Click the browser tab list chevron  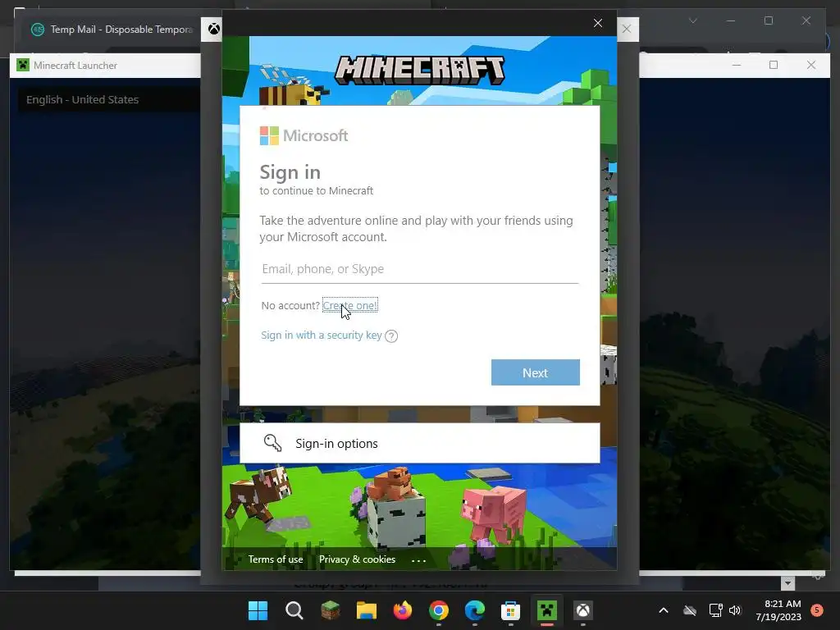[692, 21]
